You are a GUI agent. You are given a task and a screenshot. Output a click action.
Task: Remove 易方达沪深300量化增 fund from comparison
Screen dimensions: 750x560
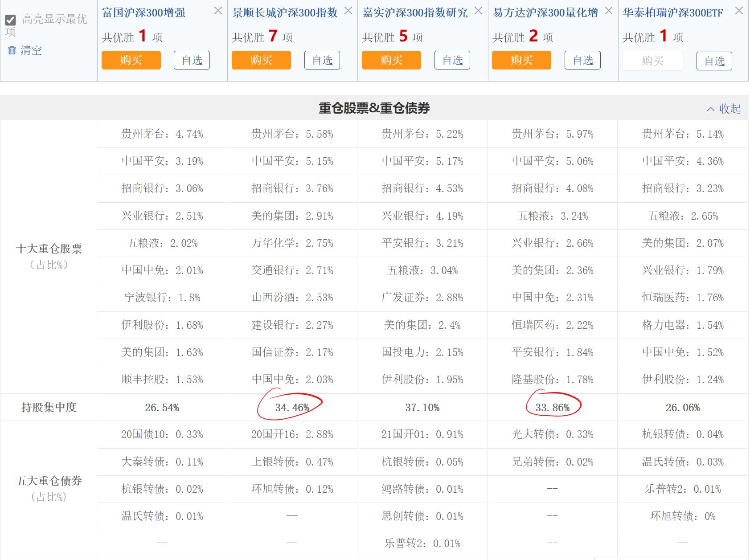point(609,11)
